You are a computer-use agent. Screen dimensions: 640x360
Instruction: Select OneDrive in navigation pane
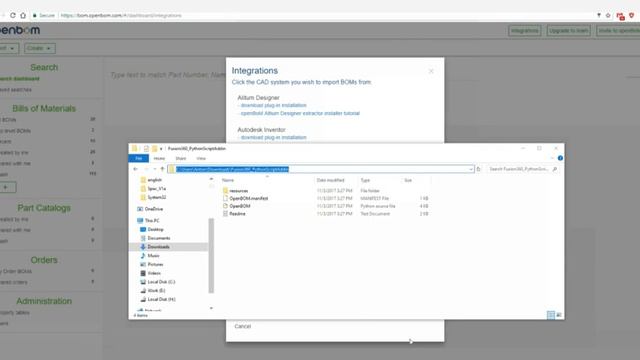click(153, 209)
